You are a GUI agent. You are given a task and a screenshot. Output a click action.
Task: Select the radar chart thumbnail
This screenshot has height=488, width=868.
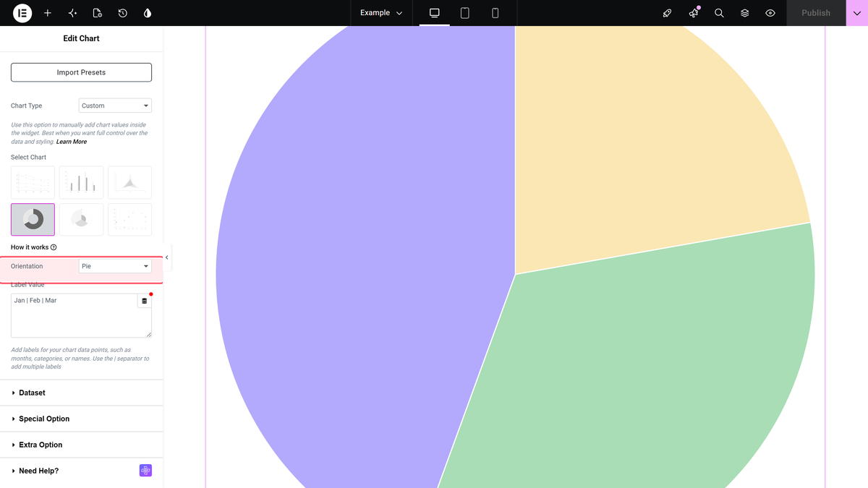[129, 182]
